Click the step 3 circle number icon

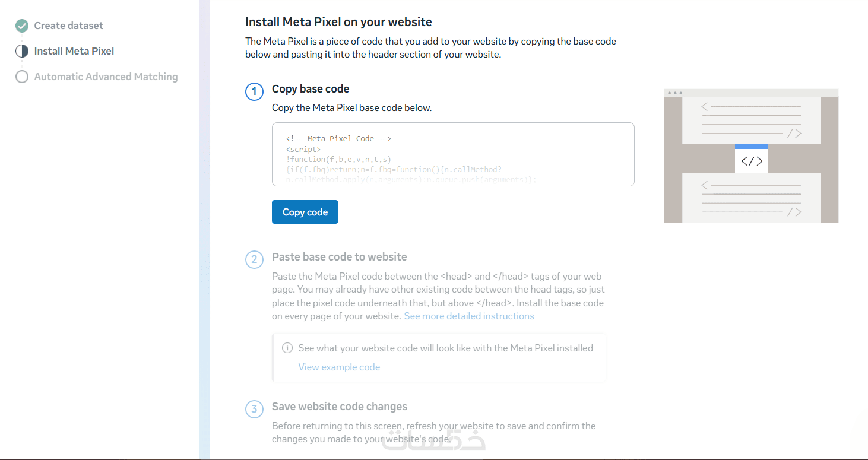(x=254, y=410)
